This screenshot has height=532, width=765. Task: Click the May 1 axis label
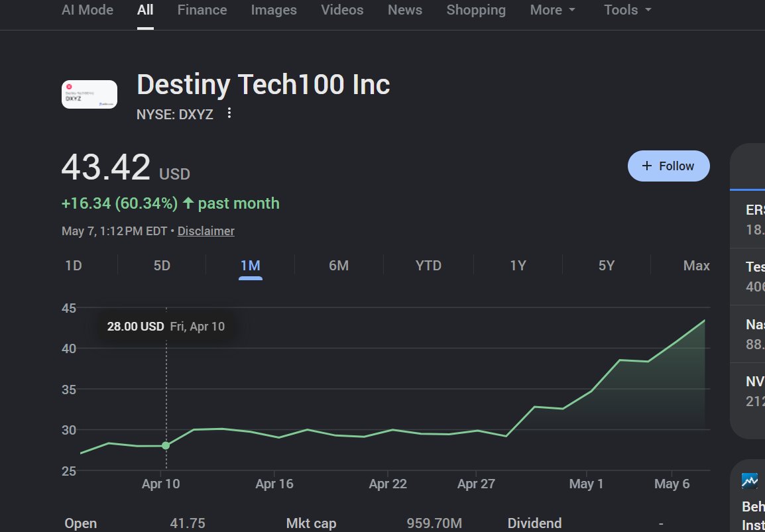(586, 484)
